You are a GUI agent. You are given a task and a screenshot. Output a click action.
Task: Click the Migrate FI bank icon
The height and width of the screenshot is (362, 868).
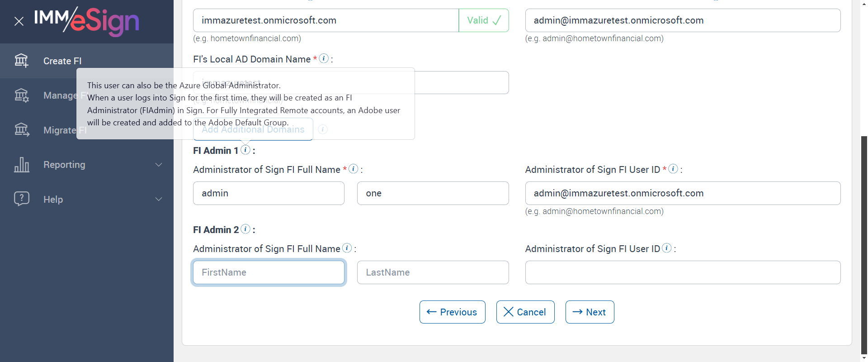point(21,130)
